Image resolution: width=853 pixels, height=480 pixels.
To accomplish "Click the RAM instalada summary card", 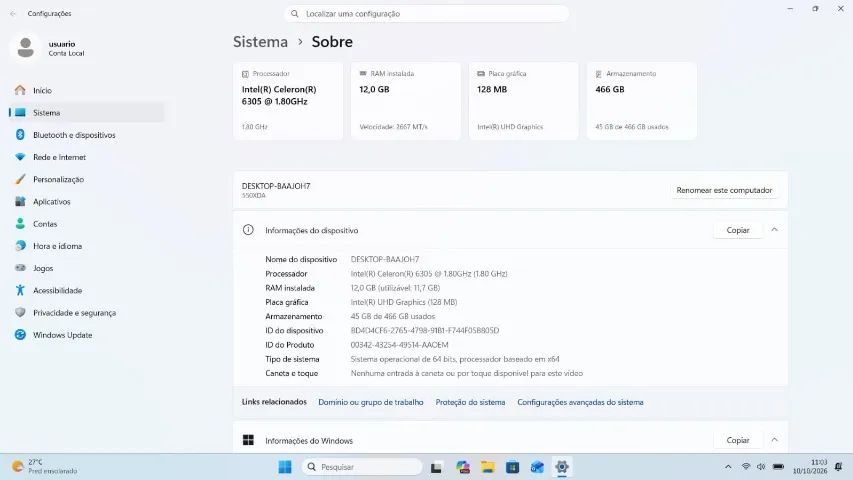I will coord(406,101).
